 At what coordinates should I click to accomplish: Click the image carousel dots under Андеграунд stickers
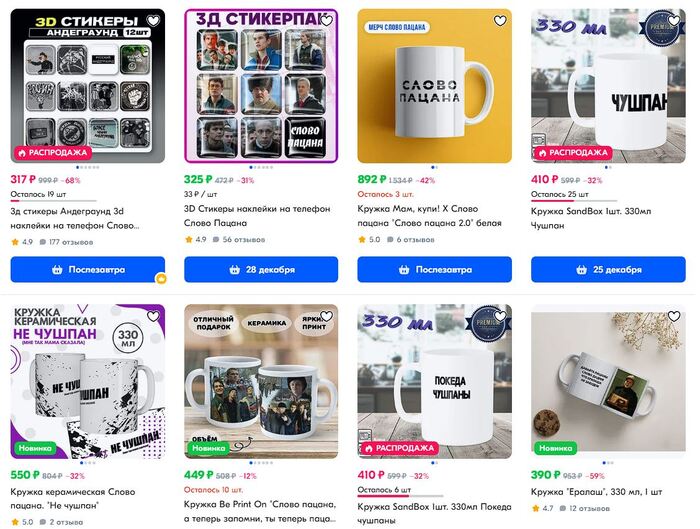[x=88, y=167]
